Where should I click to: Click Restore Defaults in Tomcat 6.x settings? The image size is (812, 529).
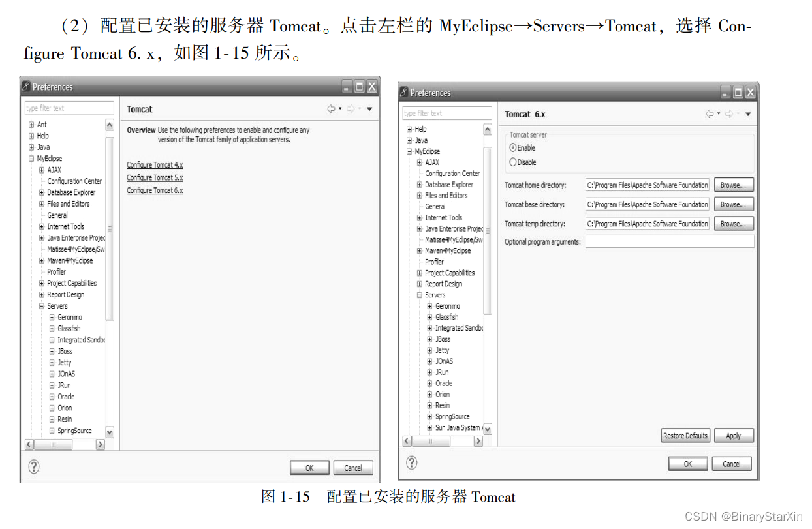click(x=685, y=435)
